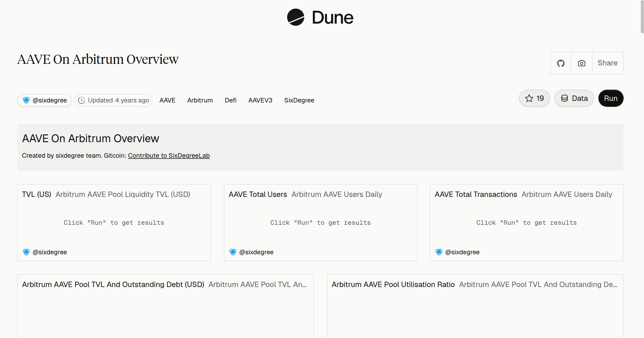Click the avatar icon in AAVE Total Users card
Viewport: 644px width, 338px height.
pos(233,252)
